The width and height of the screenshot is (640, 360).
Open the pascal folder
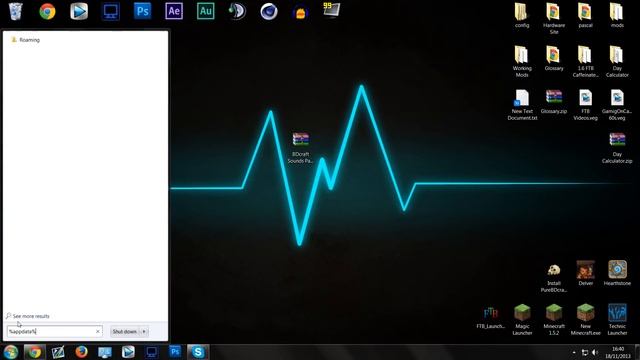pyautogui.click(x=585, y=16)
